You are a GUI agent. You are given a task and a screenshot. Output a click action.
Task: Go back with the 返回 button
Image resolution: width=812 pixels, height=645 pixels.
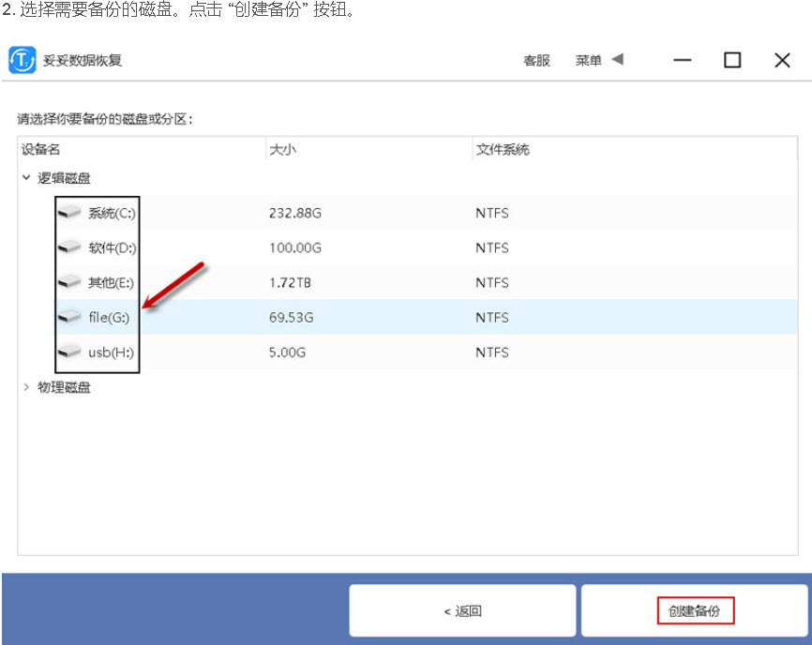(462, 611)
